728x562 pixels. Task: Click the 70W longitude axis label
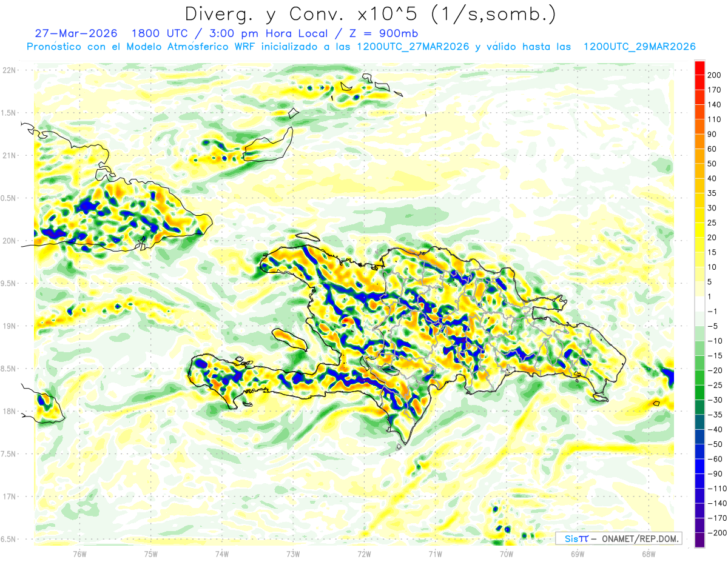click(x=506, y=554)
